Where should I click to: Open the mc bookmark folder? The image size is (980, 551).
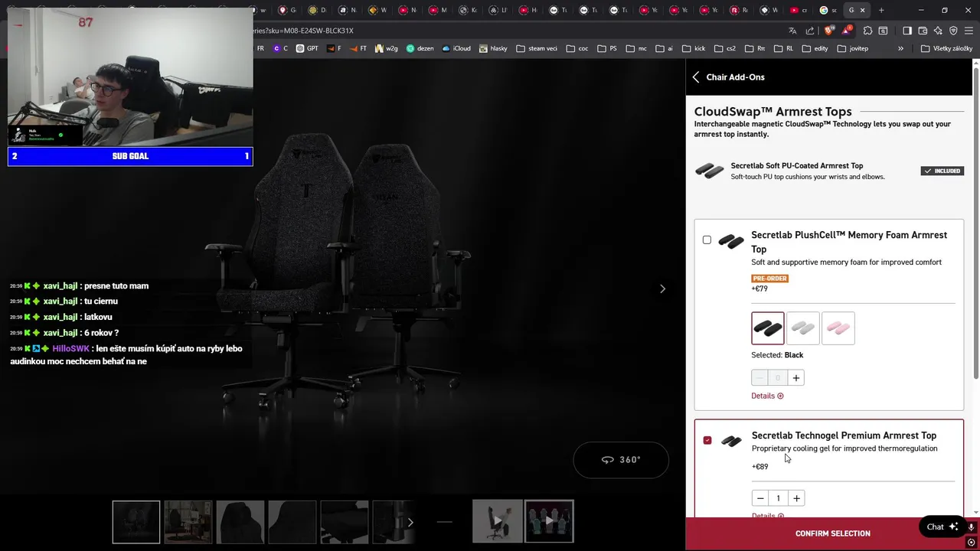point(636,48)
